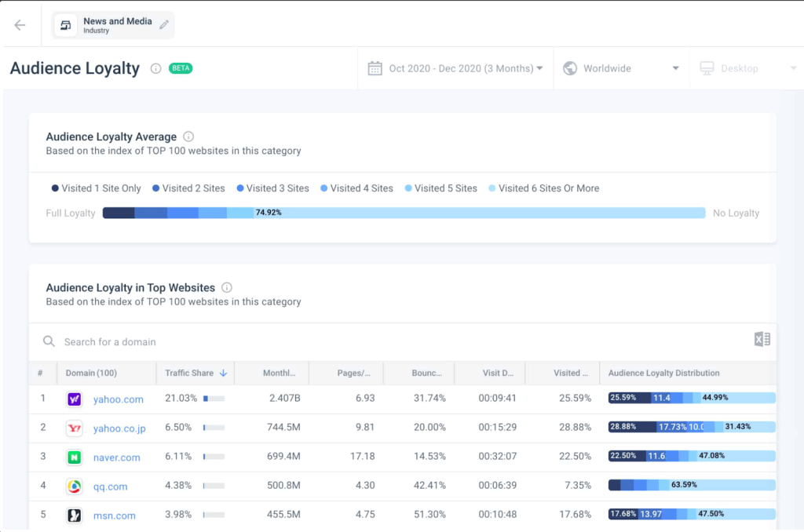
Task: Click the Domain (100) column header
Action: [91, 373]
